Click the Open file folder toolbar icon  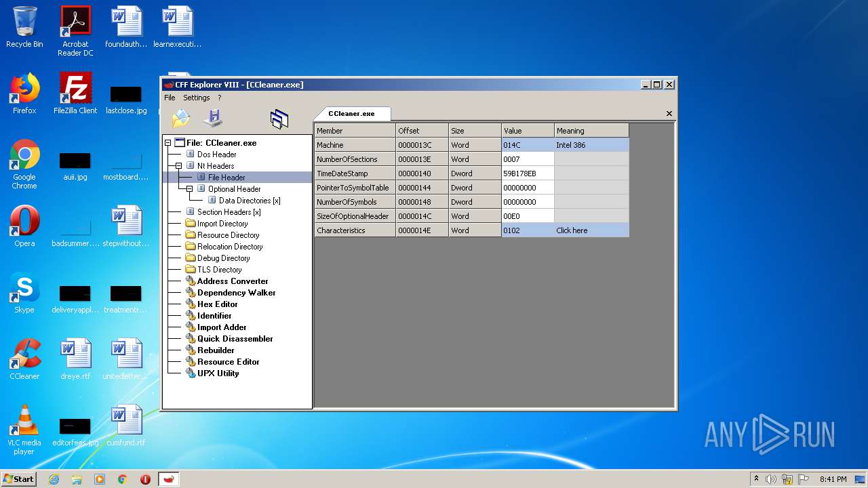coord(181,119)
